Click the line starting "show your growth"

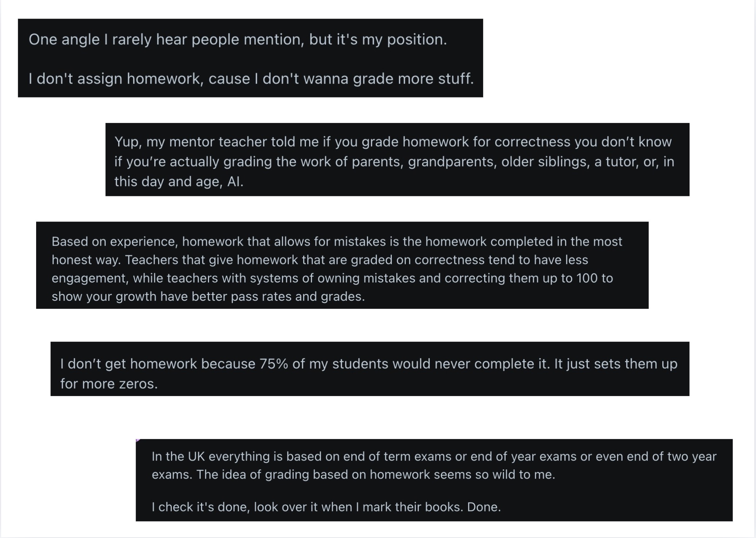point(208,296)
